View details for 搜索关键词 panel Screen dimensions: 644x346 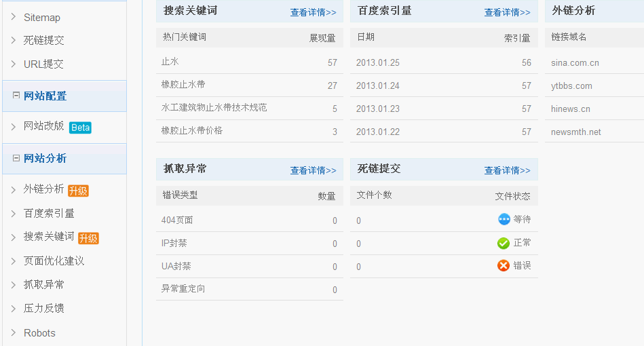coord(314,12)
